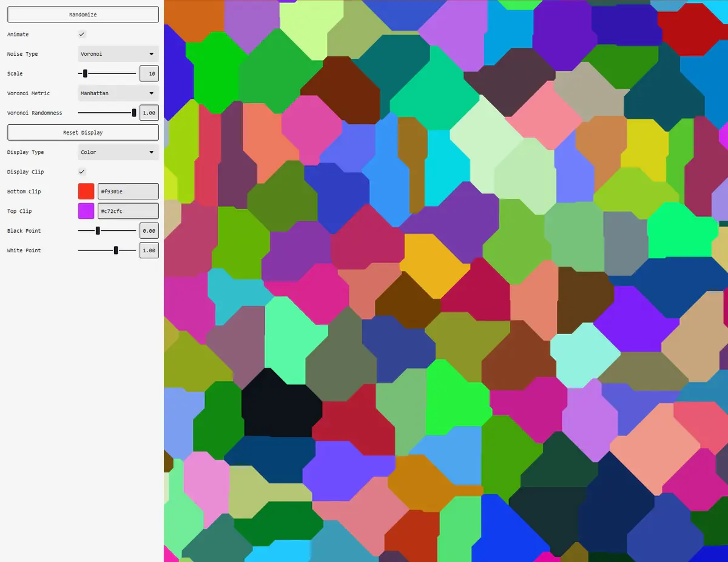
Task: Click the Bottom Clip hex input field
Action: [128, 192]
